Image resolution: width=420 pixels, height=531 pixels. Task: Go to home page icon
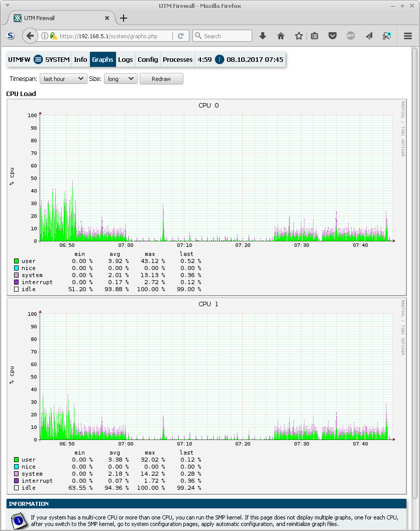(x=280, y=36)
